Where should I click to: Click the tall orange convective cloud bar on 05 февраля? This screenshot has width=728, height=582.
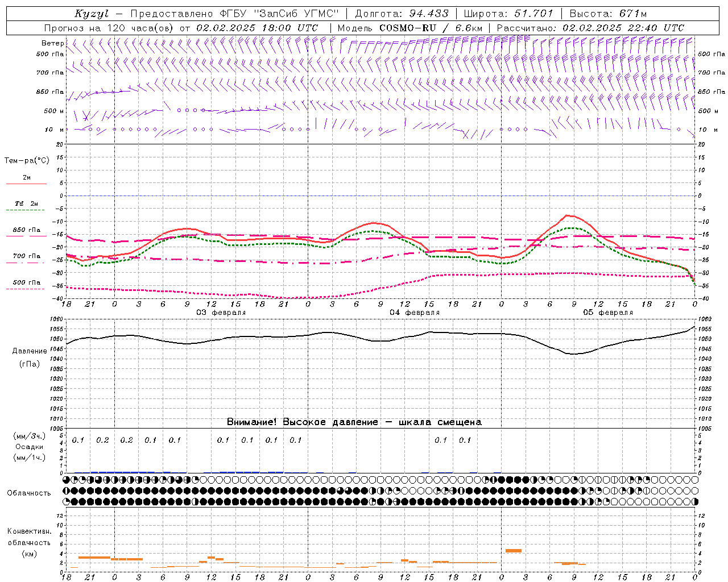514,551
